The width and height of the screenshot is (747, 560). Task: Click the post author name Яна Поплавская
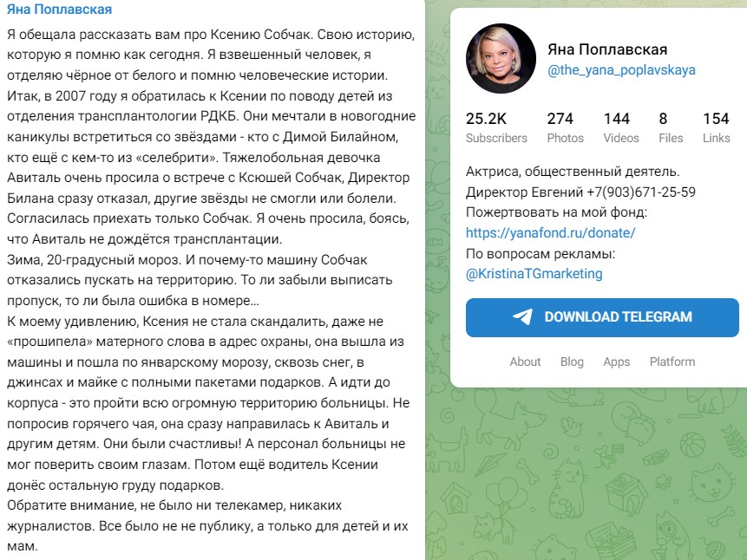click(60, 9)
